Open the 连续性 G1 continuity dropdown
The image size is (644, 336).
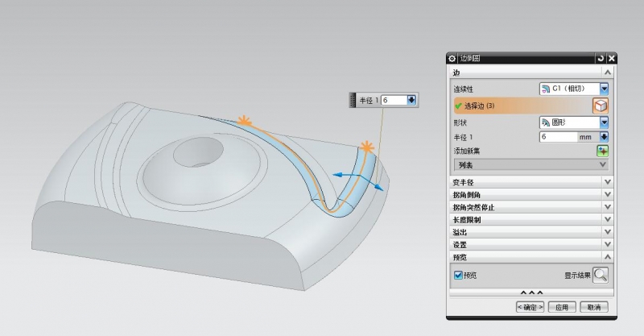[604, 88]
